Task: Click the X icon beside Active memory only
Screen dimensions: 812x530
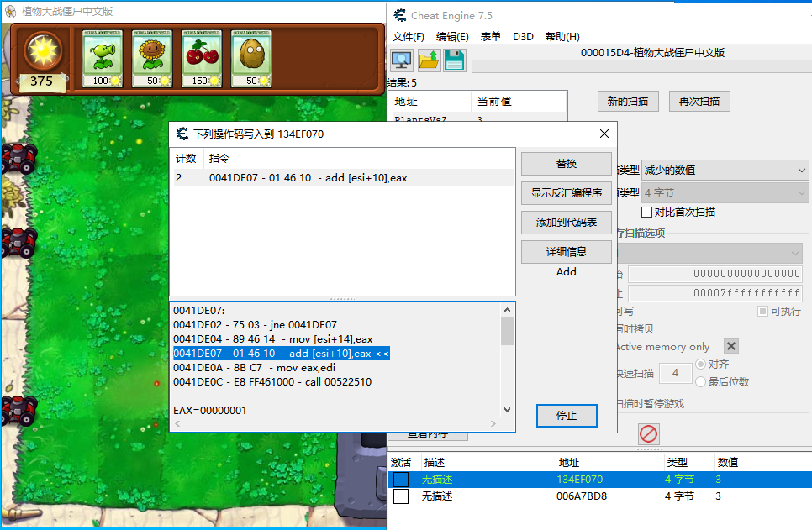Action: pos(730,346)
